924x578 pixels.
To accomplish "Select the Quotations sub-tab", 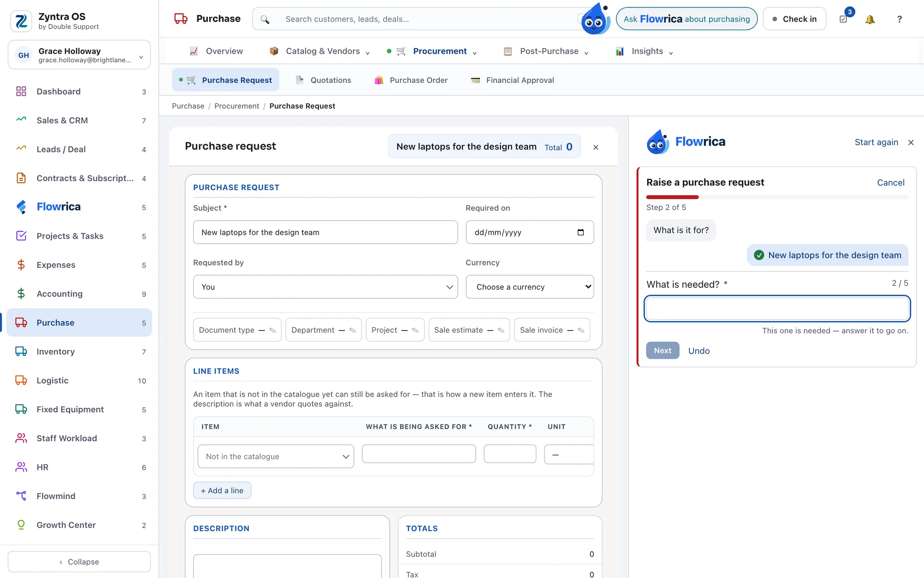I will [x=323, y=80].
